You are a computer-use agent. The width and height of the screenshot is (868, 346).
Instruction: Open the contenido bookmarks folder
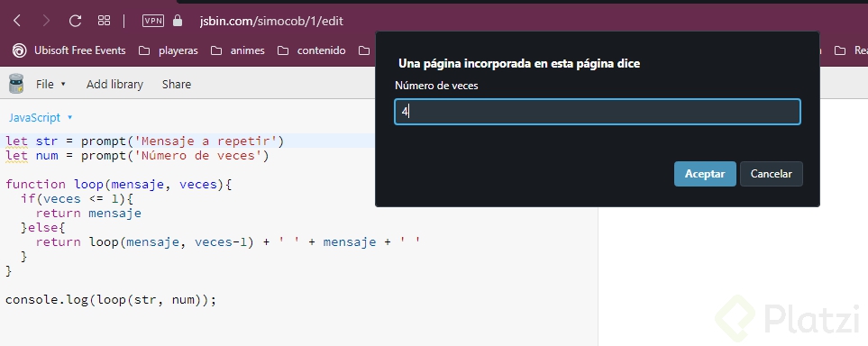312,50
